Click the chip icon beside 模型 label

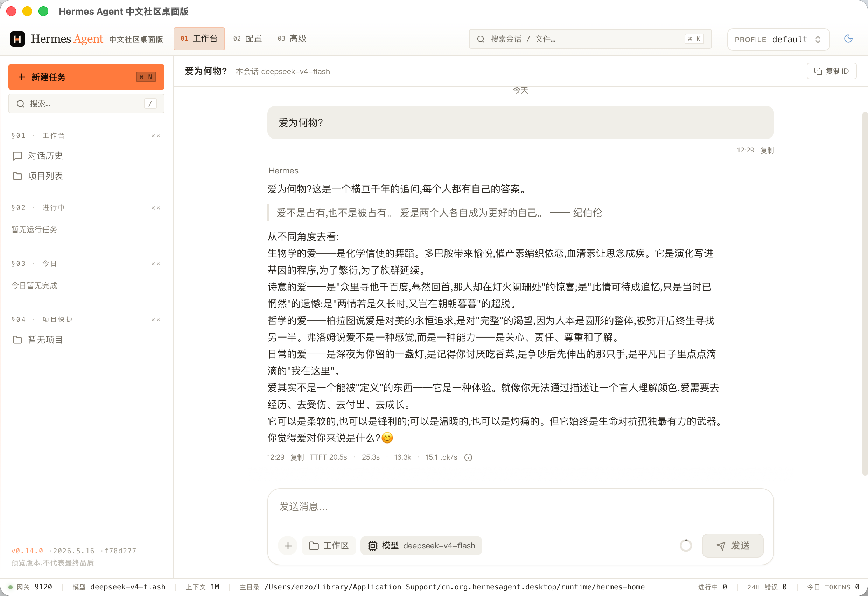pyautogui.click(x=372, y=546)
